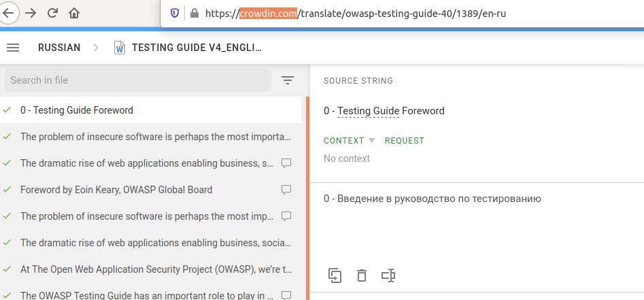
Task: Open comments on second 'problem of insecure software… imp…' row
Action: point(286,216)
